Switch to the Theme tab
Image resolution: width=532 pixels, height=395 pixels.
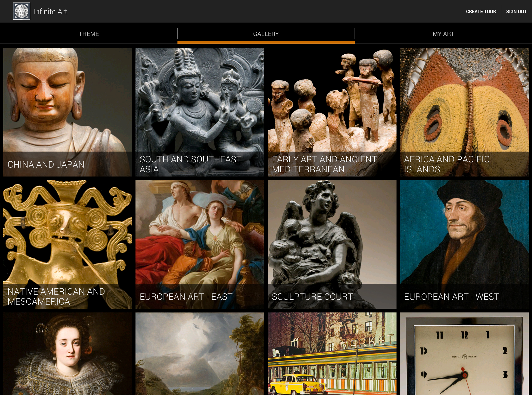[x=89, y=34]
